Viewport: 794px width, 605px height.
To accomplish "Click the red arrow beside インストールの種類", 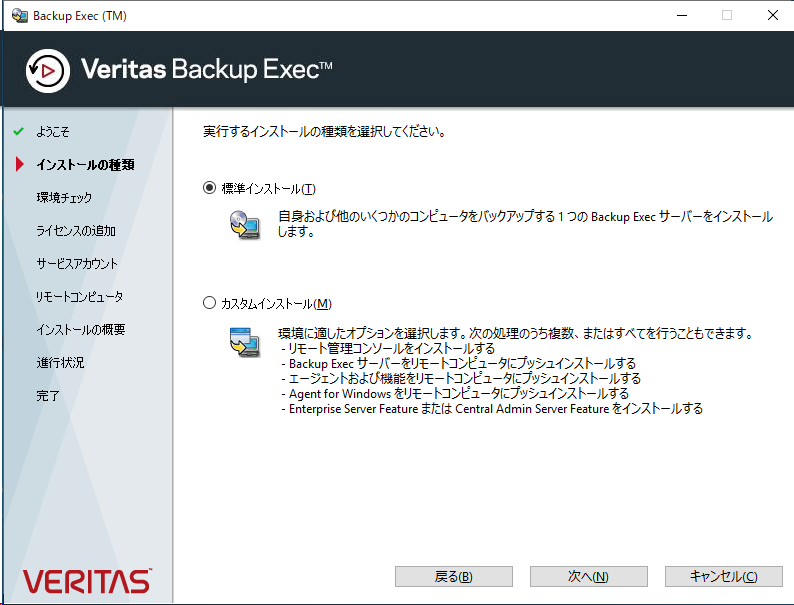I will pyautogui.click(x=20, y=164).
